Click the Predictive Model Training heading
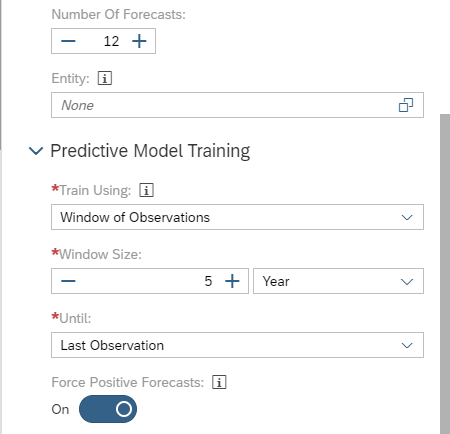 pos(150,151)
